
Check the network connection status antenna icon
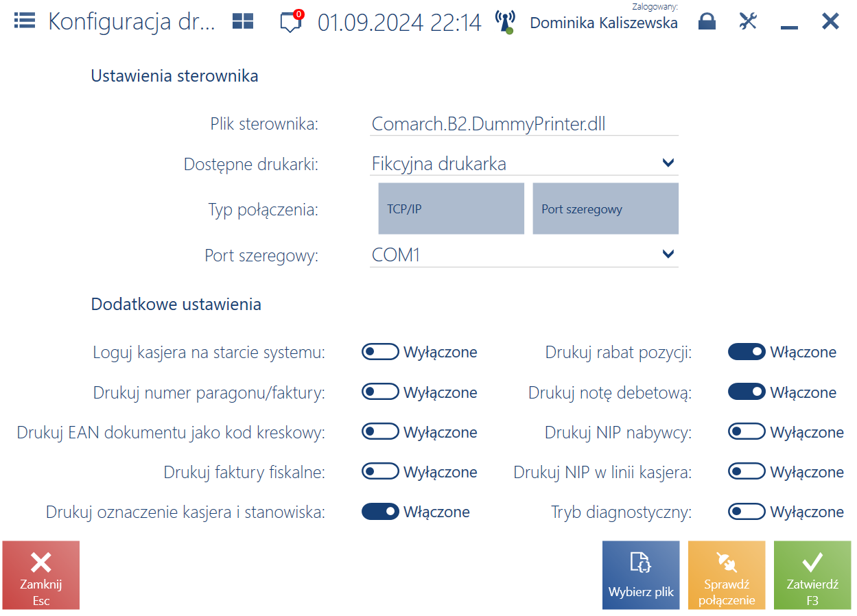[x=505, y=22]
